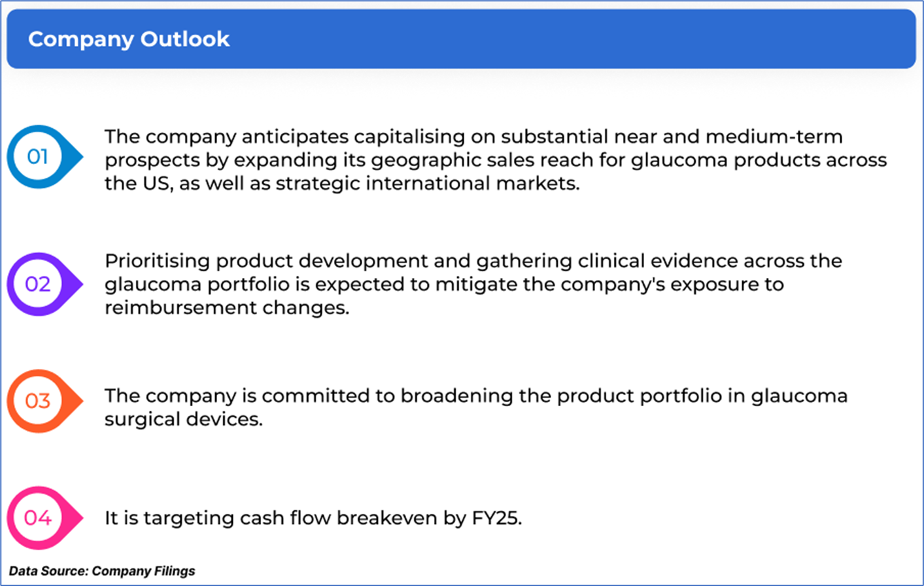Viewport: 924px width, 586px height.
Task: Select the orange 03 marker icon
Action: (39, 401)
